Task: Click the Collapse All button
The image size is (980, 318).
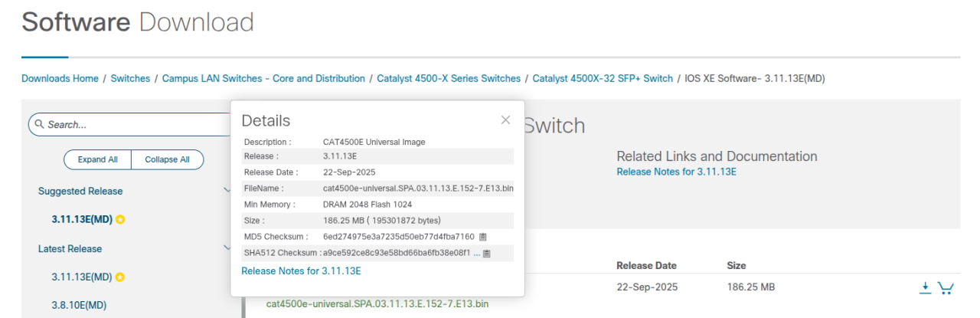Action: (x=167, y=159)
